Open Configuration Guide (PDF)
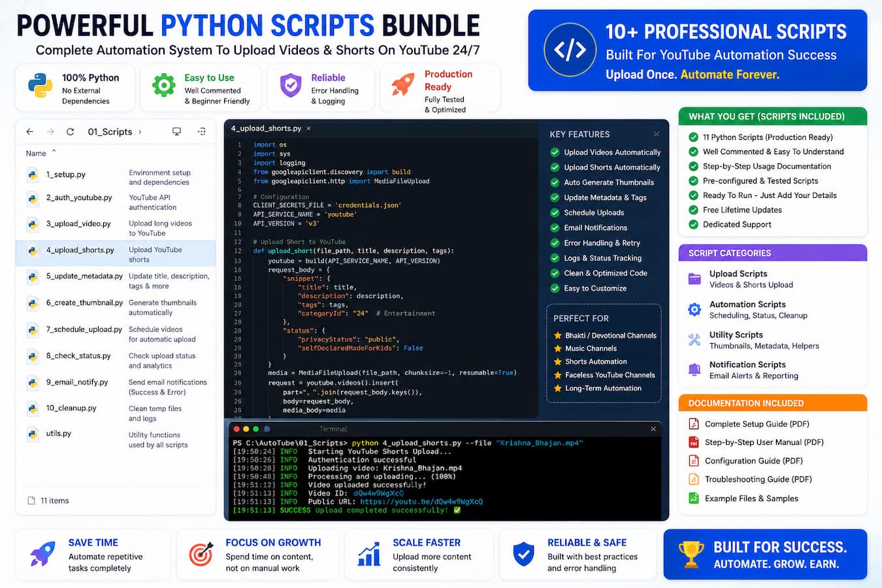This screenshot has width=882, height=588. (x=753, y=461)
